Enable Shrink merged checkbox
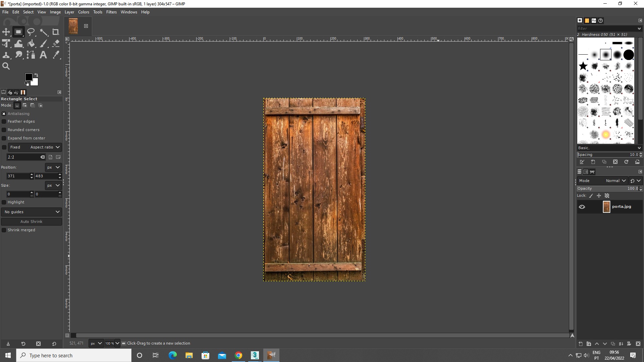The image size is (644, 362). [4, 230]
